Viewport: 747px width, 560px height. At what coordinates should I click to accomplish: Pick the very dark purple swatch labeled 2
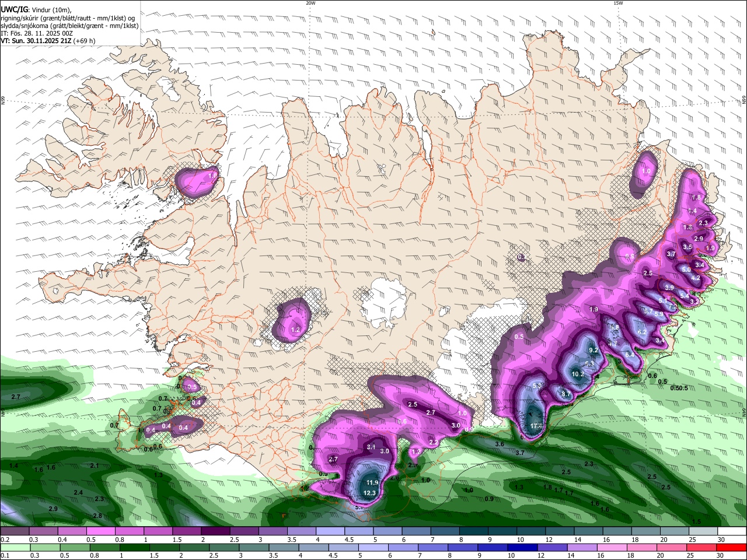coord(215,531)
